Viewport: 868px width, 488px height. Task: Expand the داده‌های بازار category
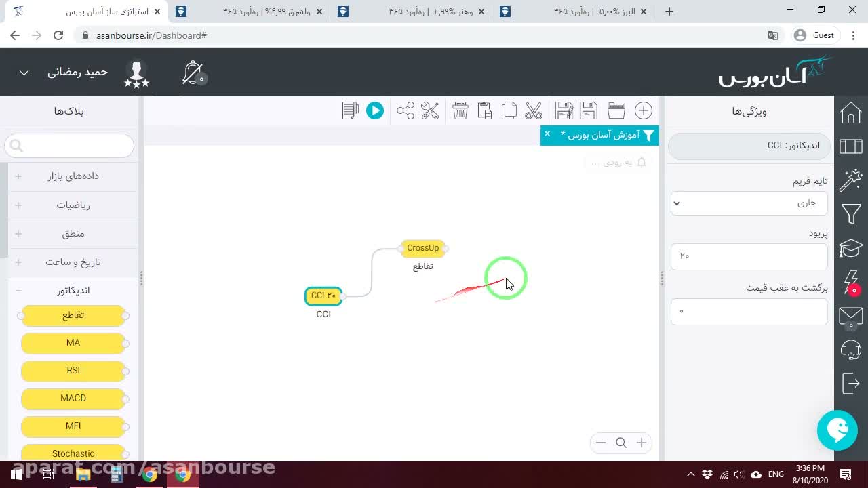(x=73, y=176)
